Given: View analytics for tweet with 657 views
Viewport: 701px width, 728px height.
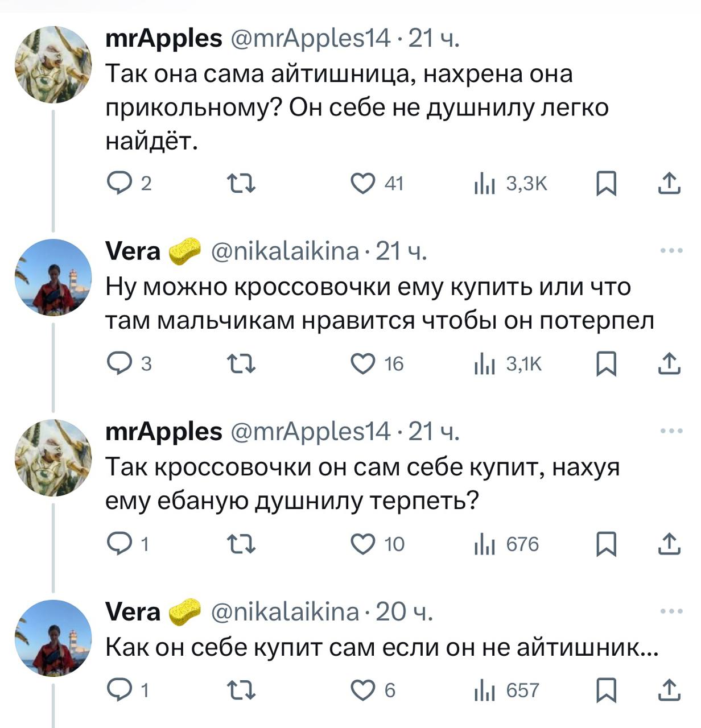Looking at the screenshot, I should click(485, 690).
